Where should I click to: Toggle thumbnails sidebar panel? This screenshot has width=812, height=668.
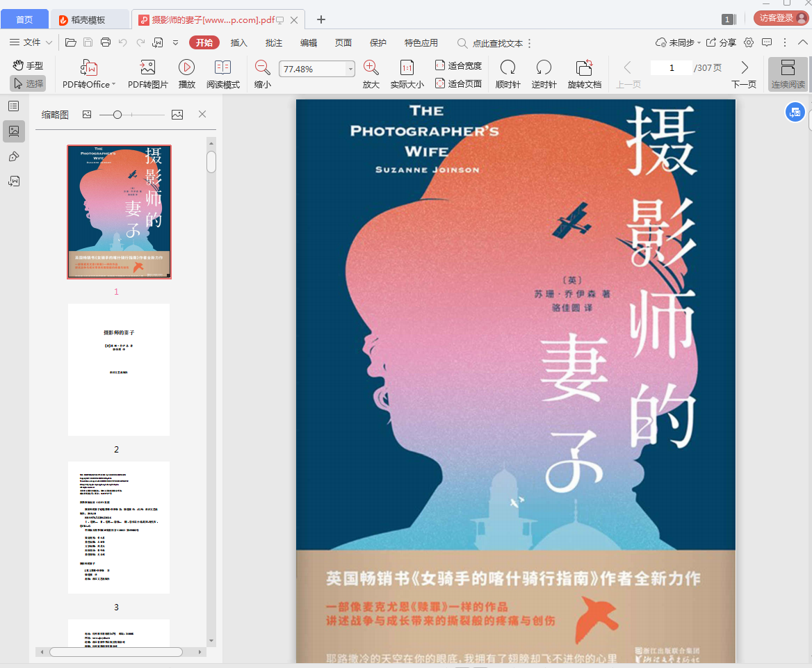point(14,131)
